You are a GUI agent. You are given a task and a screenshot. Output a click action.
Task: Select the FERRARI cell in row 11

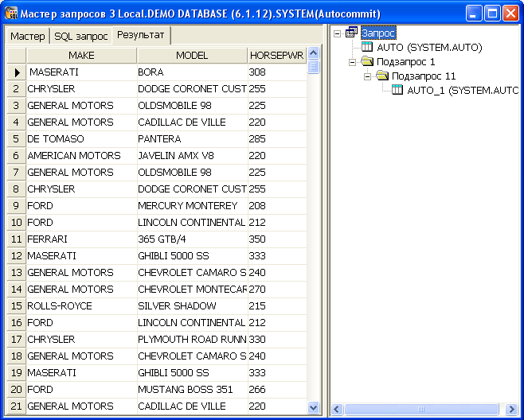(x=80, y=239)
